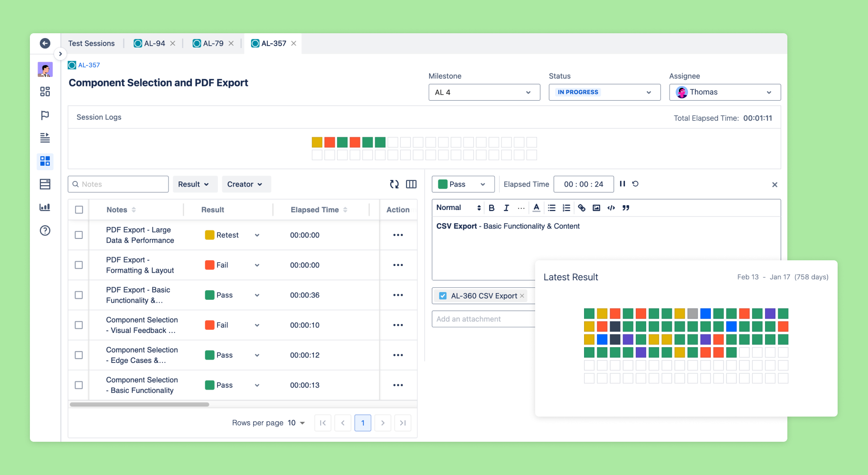
Task: Click the first yellow square in Session Logs
Action: pyautogui.click(x=317, y=142)
